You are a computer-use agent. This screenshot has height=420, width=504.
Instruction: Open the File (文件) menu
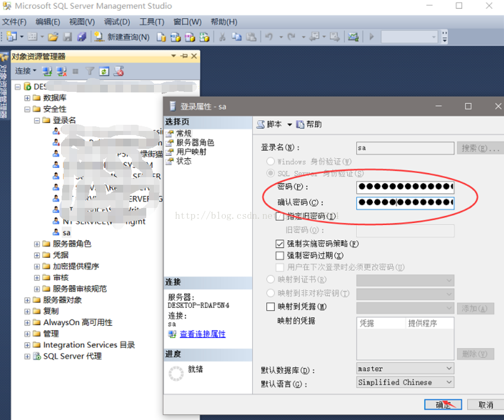(x=14, y=22)
